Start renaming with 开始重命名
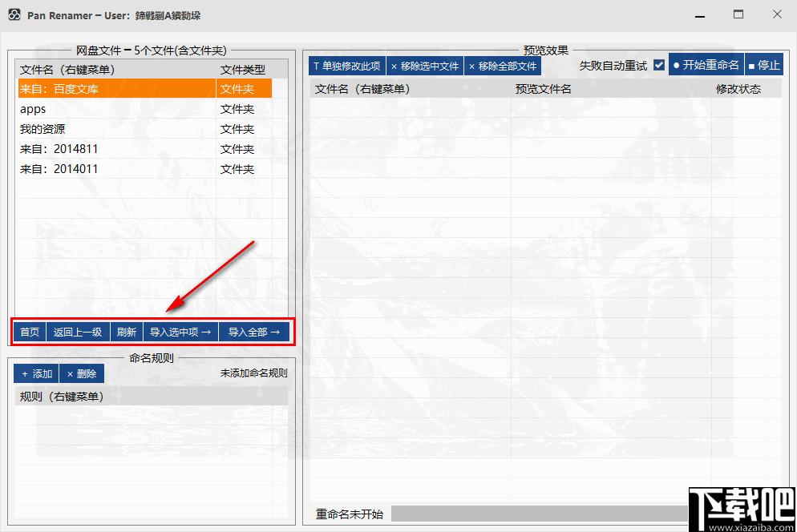The image size is (797, 532). (x=706, y=65)
